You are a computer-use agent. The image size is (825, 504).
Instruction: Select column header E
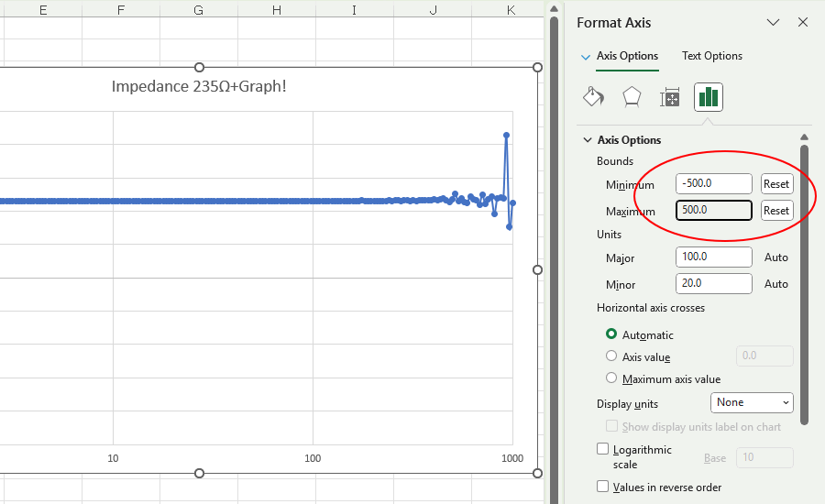tap(43, 9)
